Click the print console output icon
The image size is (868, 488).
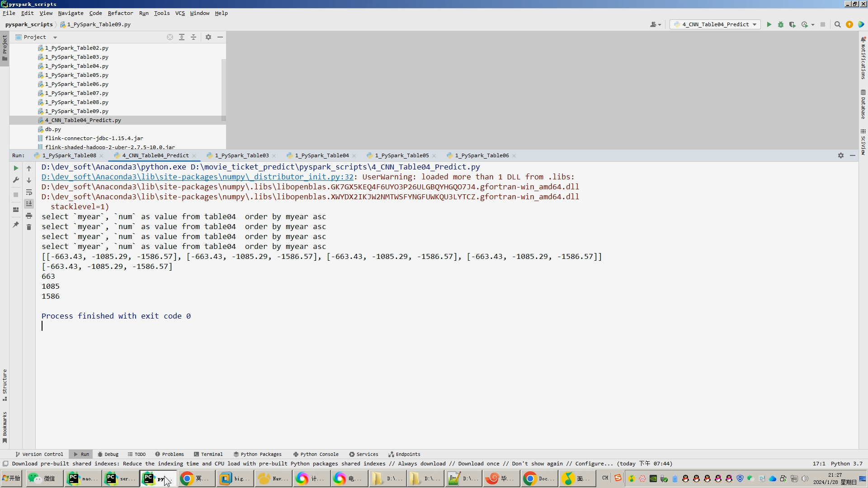tap(29, 216)
